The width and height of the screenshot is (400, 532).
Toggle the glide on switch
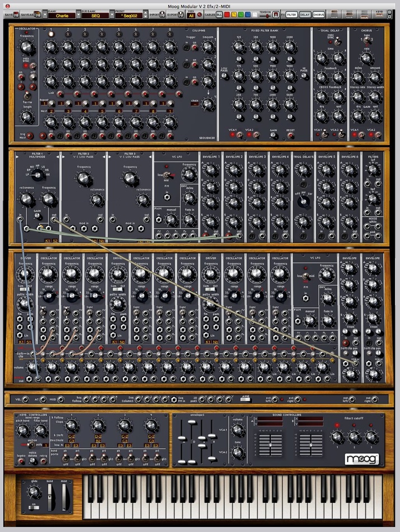tap(34, 507)
